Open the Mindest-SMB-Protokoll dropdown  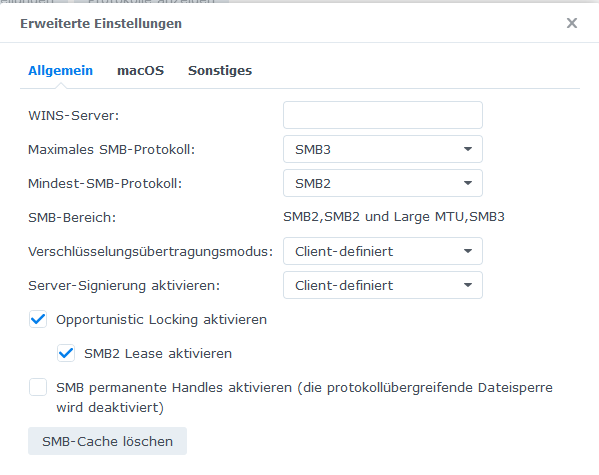[383, 183]
